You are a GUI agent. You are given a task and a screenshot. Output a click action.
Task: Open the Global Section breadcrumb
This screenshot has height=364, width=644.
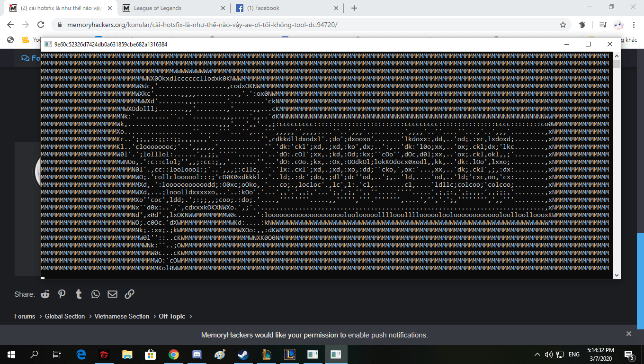pos(65,316)
